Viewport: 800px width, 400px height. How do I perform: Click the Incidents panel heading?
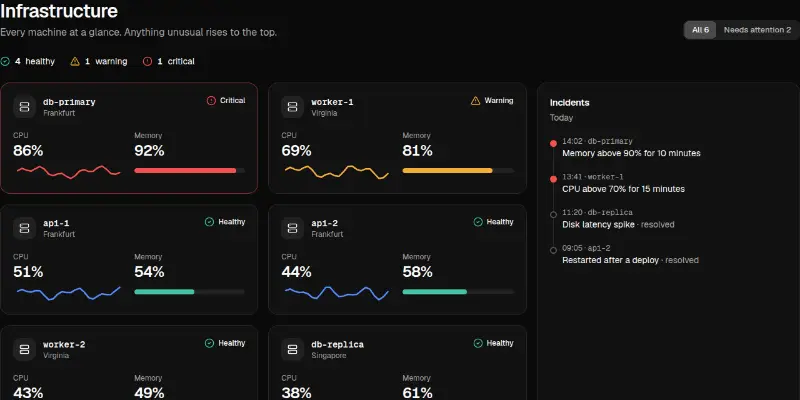[x=569, y=103]
